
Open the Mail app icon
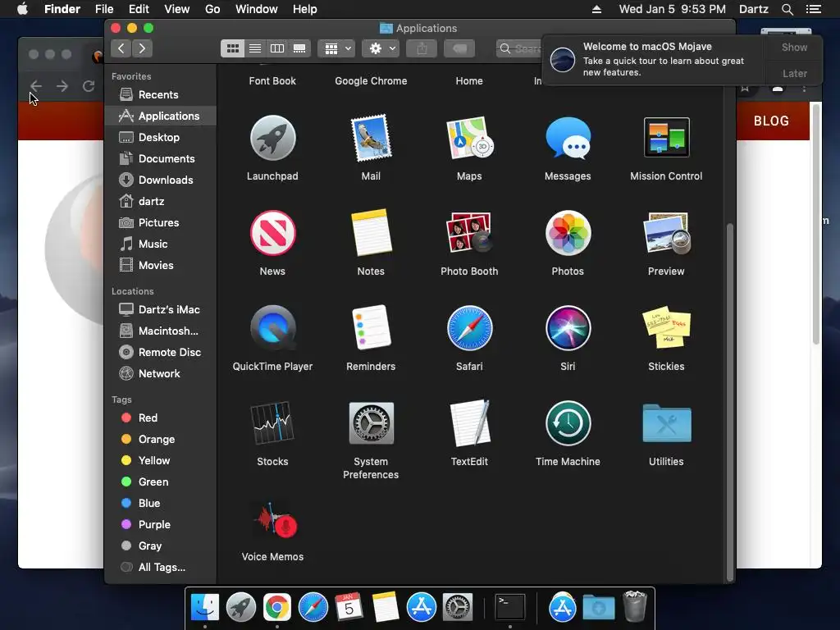pyautogui.click(x=371, y=138)
